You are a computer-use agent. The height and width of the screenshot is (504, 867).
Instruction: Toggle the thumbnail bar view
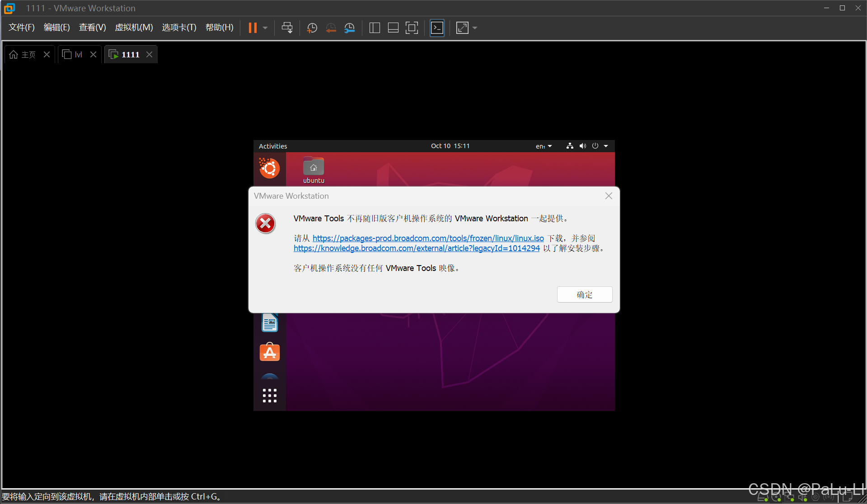click(x=393, y=28)
